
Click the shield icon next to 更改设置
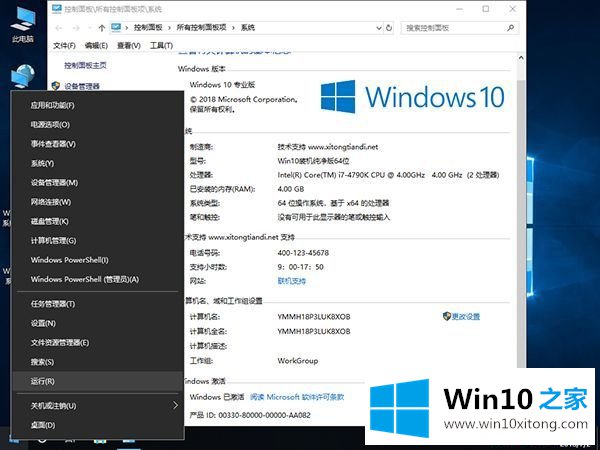pyautogui.click(x=447, y=316)
